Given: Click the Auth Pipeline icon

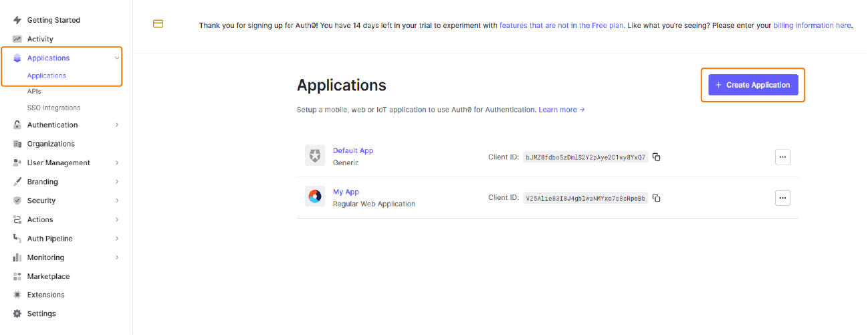Looking at the screenshot, I should (17, 238).
